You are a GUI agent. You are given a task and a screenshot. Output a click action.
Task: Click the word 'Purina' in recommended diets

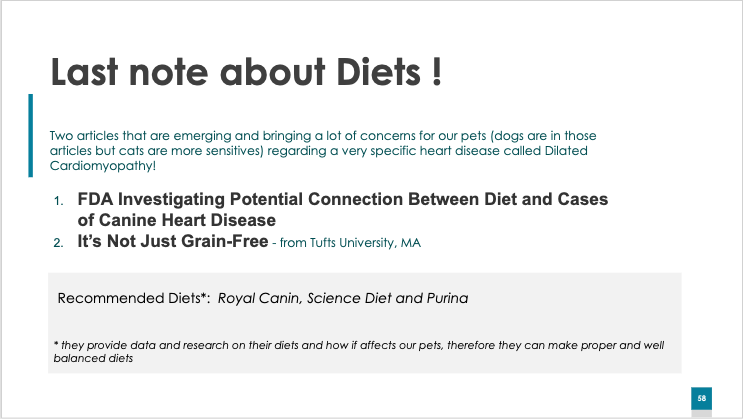(447, 298)
